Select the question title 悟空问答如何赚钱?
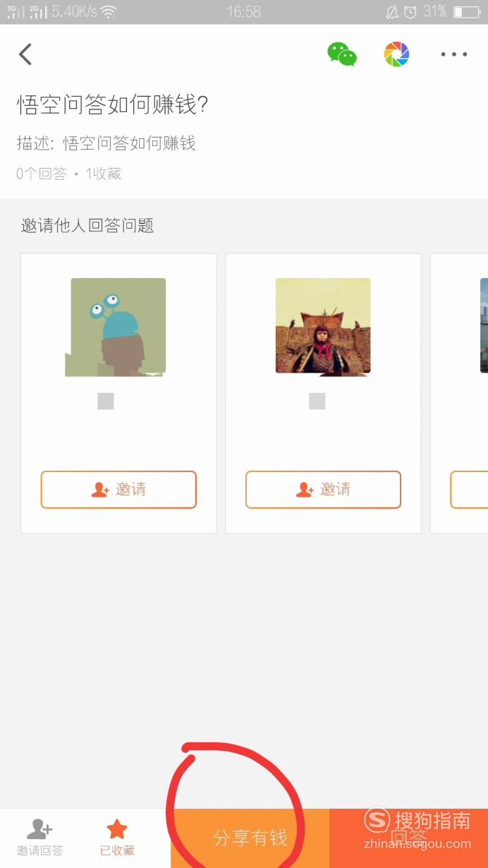The height and width of the screenshot is (868, 488). [113, 105]
